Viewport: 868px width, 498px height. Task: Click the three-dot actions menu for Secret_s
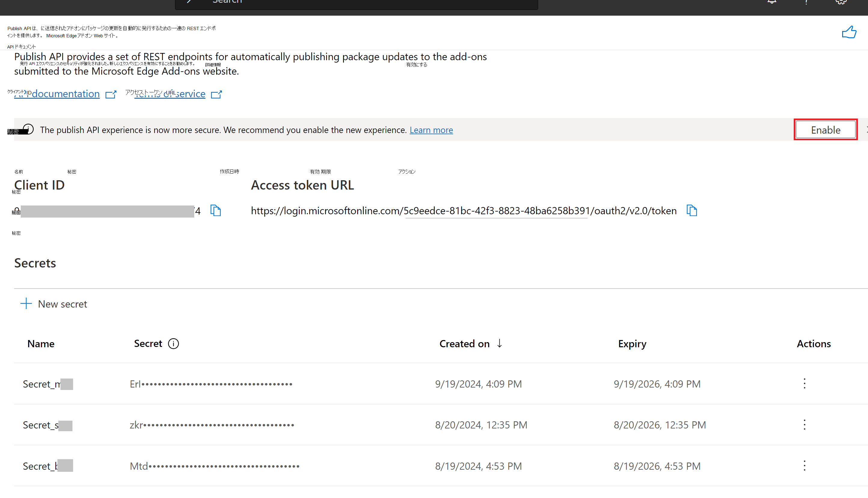point(805,425)
